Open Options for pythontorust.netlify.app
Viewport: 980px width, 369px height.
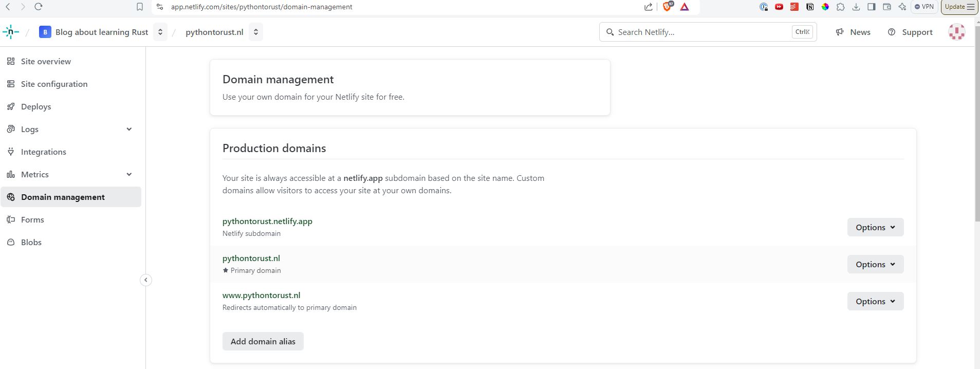(875, 227)
